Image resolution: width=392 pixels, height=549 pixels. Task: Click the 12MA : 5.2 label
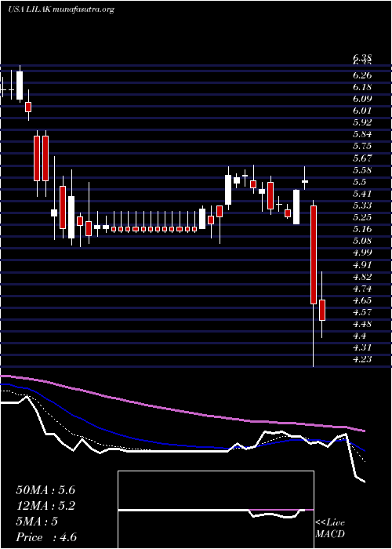tap(45, 506)
